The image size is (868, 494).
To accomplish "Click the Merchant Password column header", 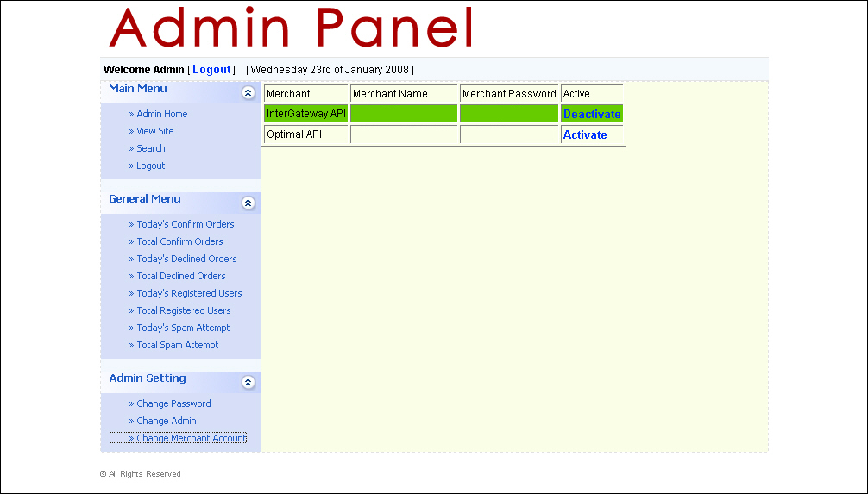I will click(509, 93).
